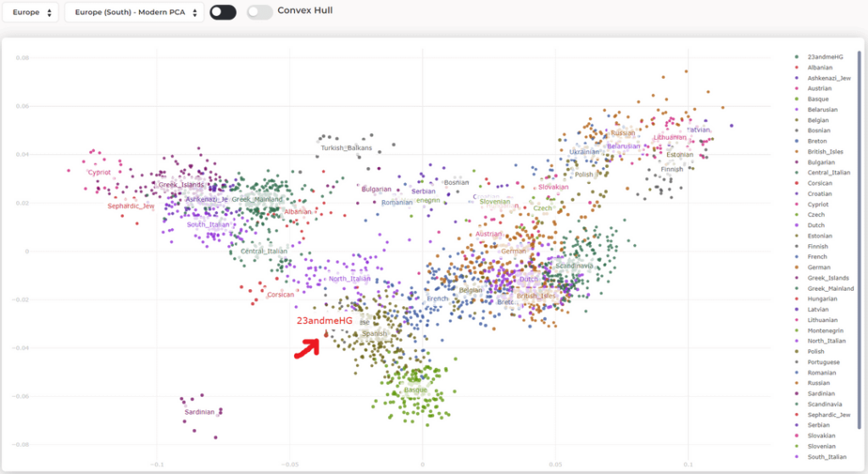Click the Basque cluster label on plot

coord(415,390)
